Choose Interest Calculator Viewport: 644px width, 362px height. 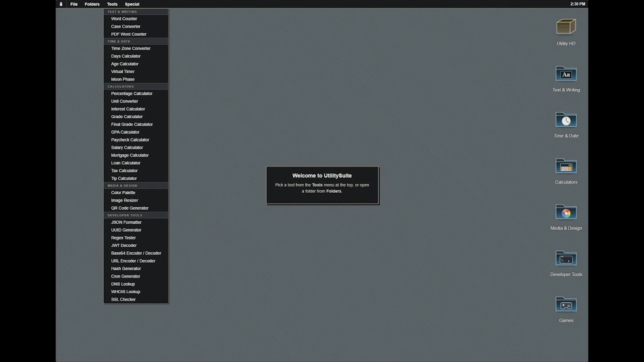pos(136,109)
